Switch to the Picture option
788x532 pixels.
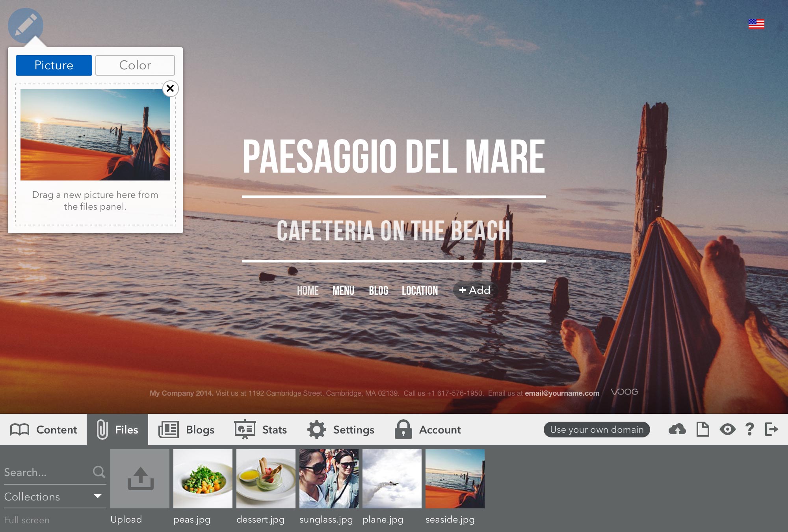click(x=54, y=65)
